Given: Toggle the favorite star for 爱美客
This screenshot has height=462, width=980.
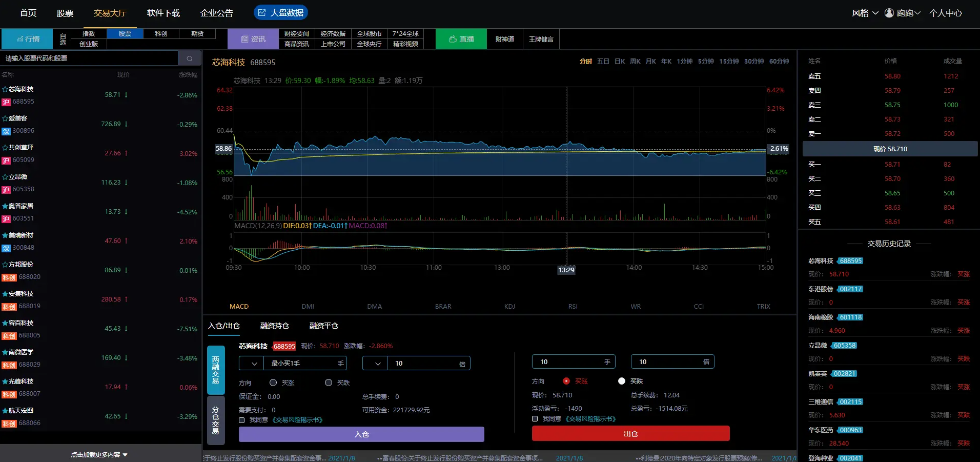Looking at the screenshot, I should (x=5, y=118).
